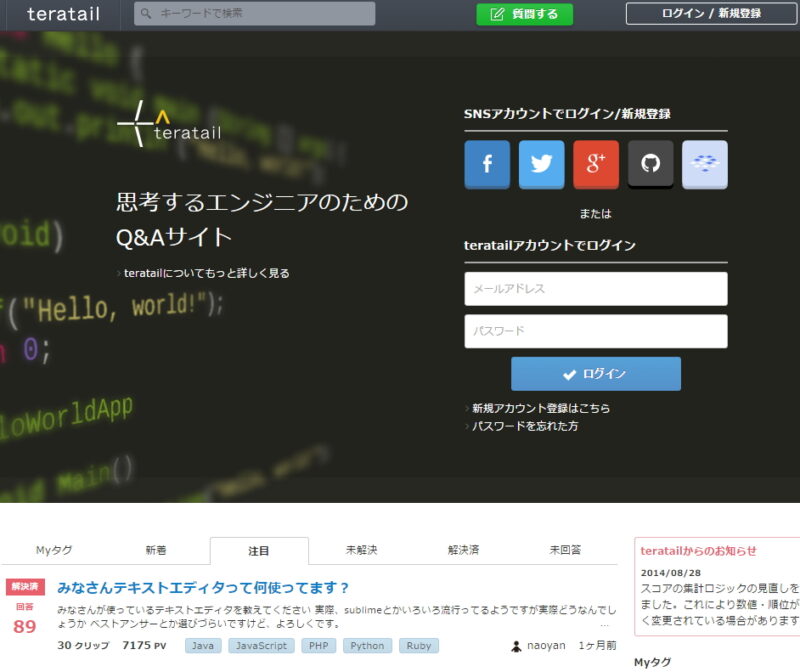This screenshot has height=672, width=800.
Task: Log in with the GitHub icon
Action: point(648,164)
